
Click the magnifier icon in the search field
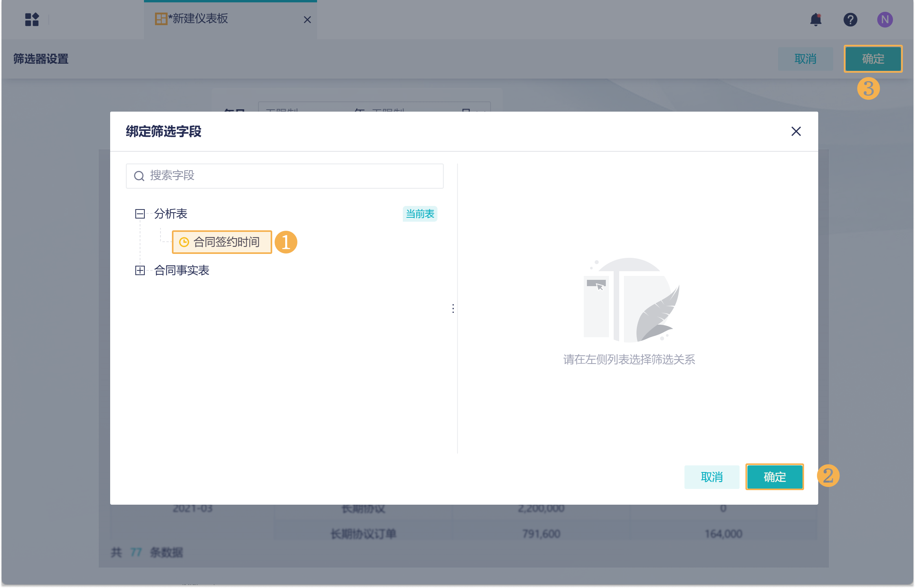[x=139, y=176]
